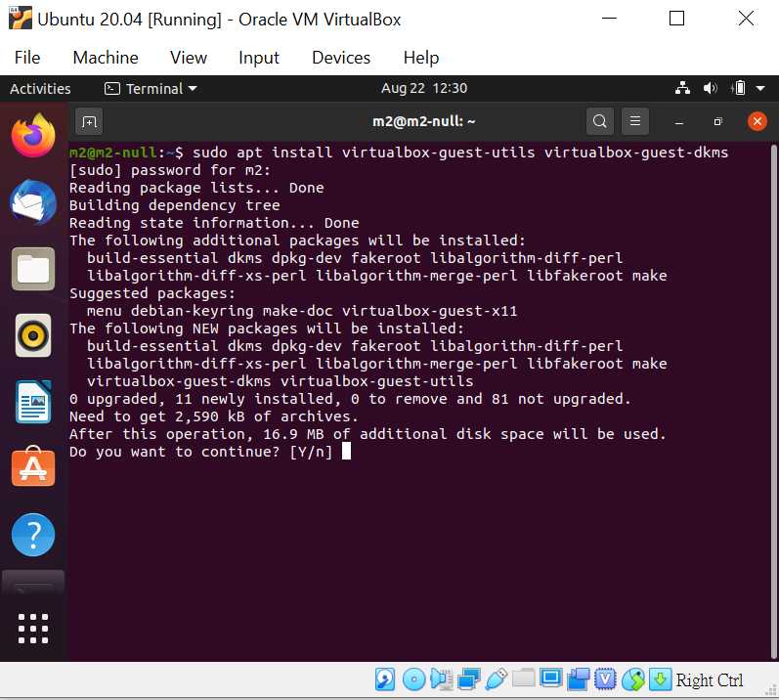Open the Aug 22 12:30 clock
Screen dimensions: 779x700
(424, 88)
